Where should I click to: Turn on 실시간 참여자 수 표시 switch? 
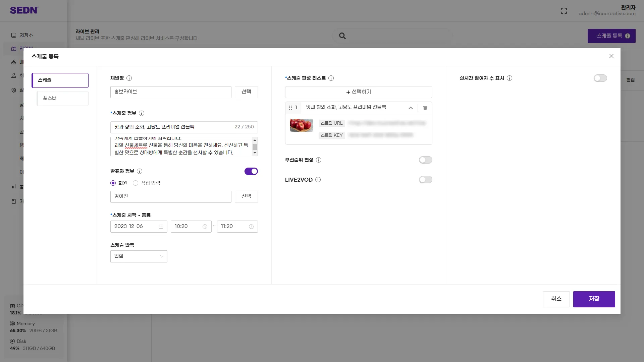tap(600, 78)
